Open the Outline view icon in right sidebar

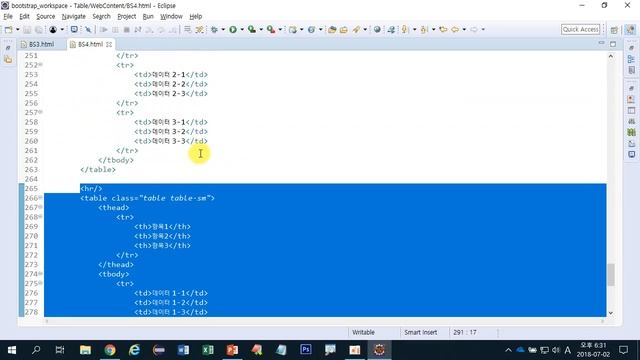(x=631, y=59)
